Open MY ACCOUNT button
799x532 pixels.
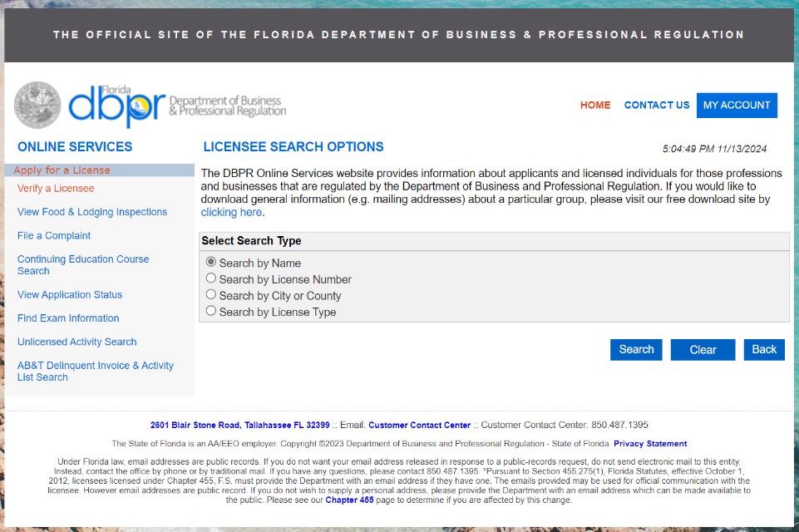(737, 105)
